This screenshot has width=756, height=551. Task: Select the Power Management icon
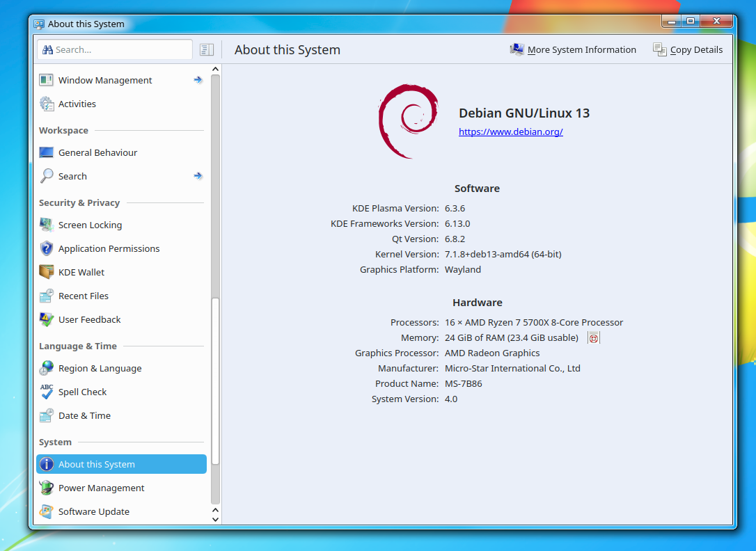(46, 488)
